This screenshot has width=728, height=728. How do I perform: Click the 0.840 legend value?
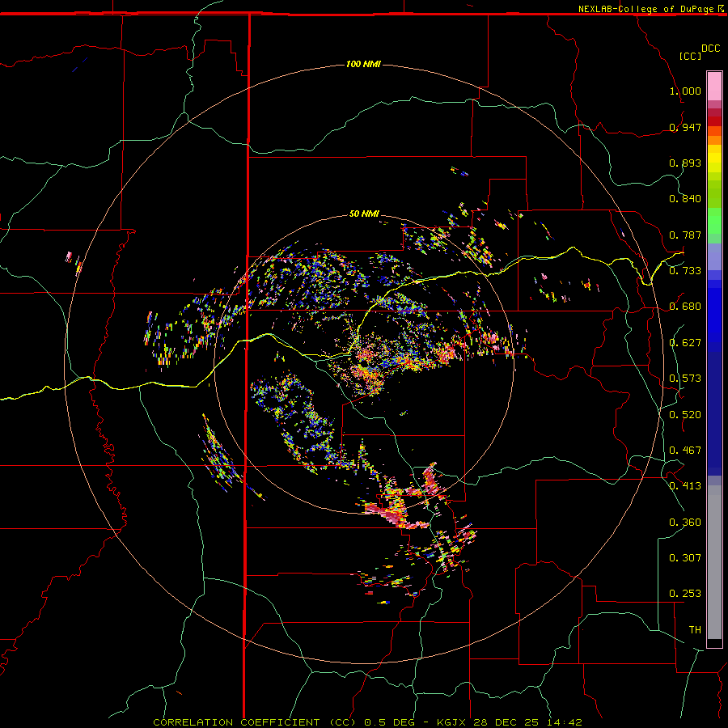click(685, 199)
